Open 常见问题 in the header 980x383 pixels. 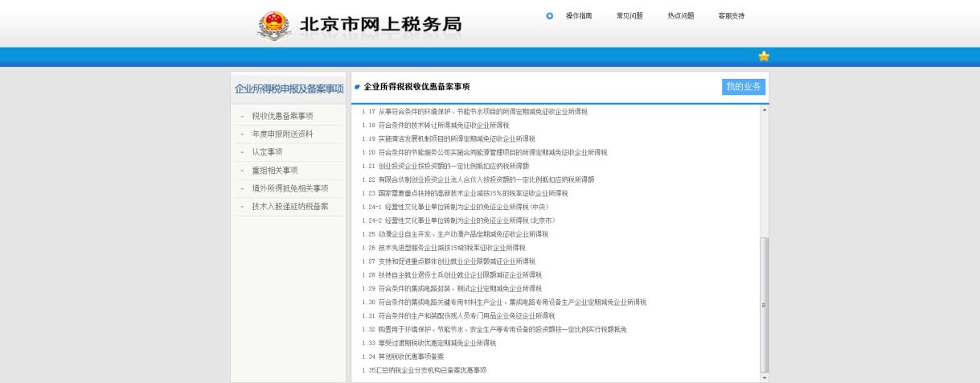[629, 15]
